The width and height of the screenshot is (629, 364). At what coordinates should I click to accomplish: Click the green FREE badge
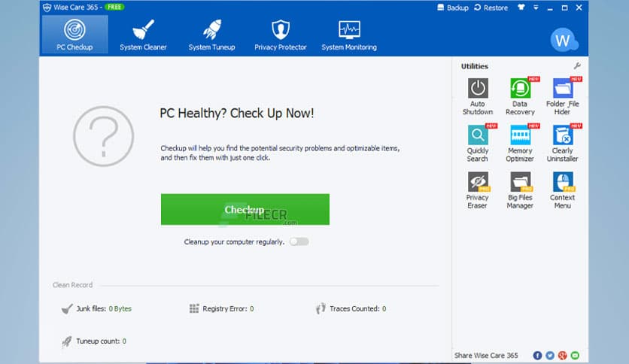114,8
